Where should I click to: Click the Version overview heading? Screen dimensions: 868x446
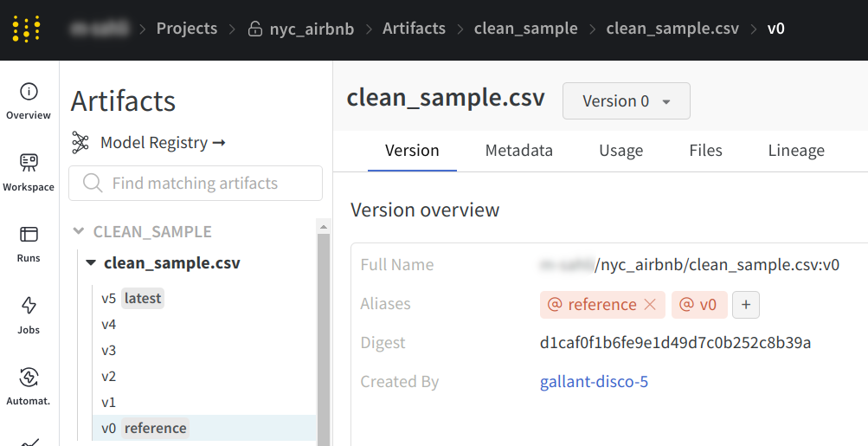pos(425,210)
